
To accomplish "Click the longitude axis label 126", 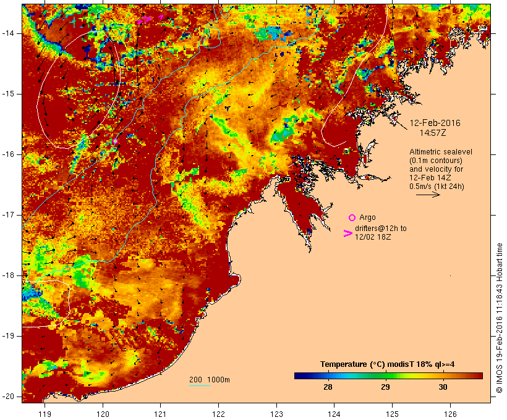I will (450, 414).
